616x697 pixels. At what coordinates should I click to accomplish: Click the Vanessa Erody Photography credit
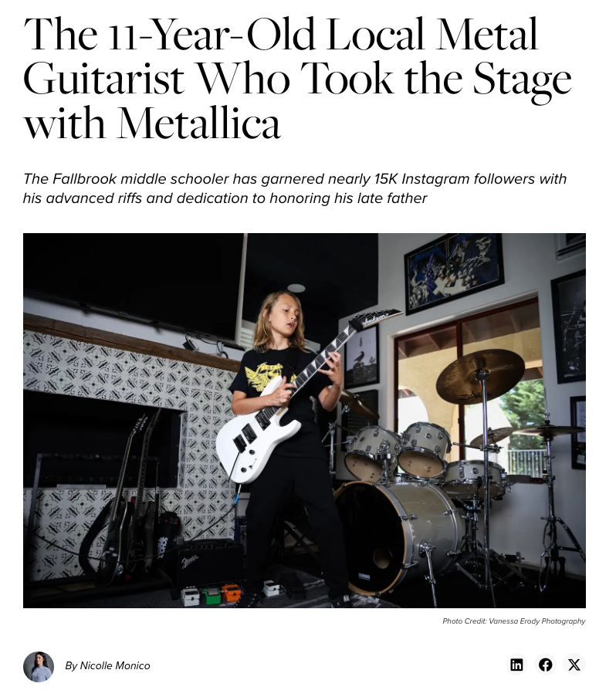[514, 621]
